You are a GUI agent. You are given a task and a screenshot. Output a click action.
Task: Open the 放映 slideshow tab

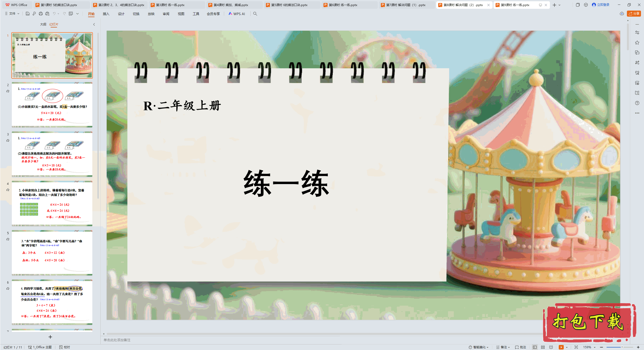point(151,14)
